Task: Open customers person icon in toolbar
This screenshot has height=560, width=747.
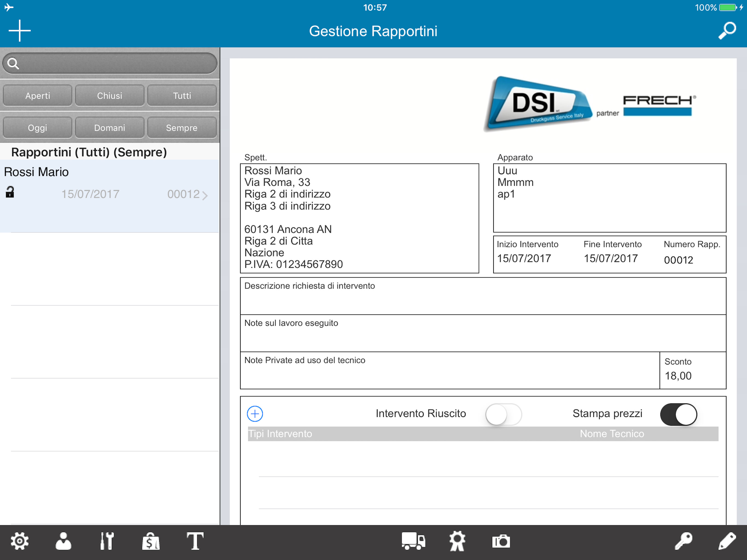Action: tap(63, 541)
